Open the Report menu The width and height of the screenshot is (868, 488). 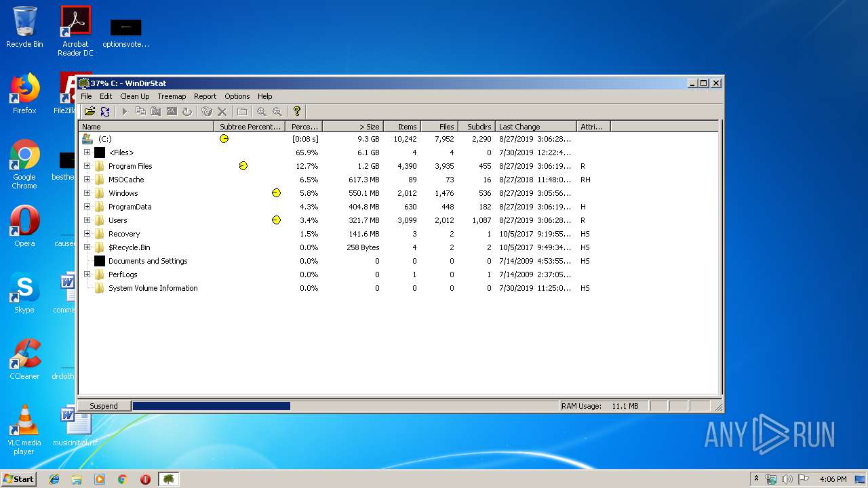click(205, 96)
